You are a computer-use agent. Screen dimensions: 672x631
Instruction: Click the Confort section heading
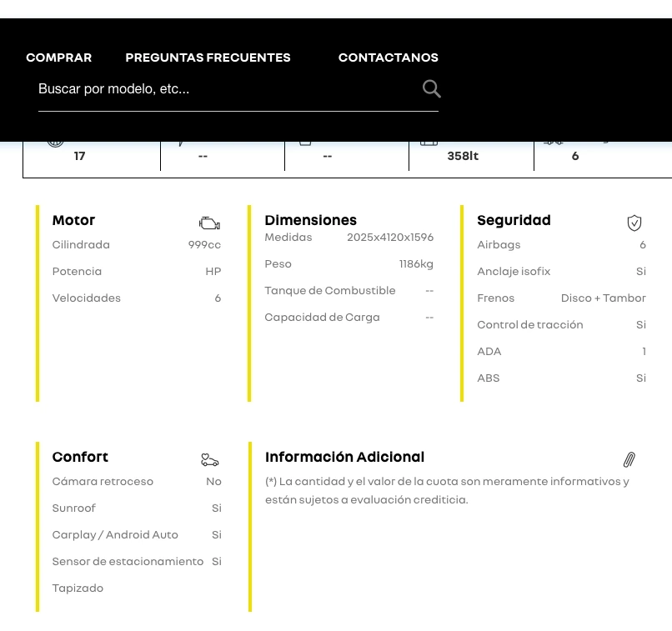[x=80, y=457]
